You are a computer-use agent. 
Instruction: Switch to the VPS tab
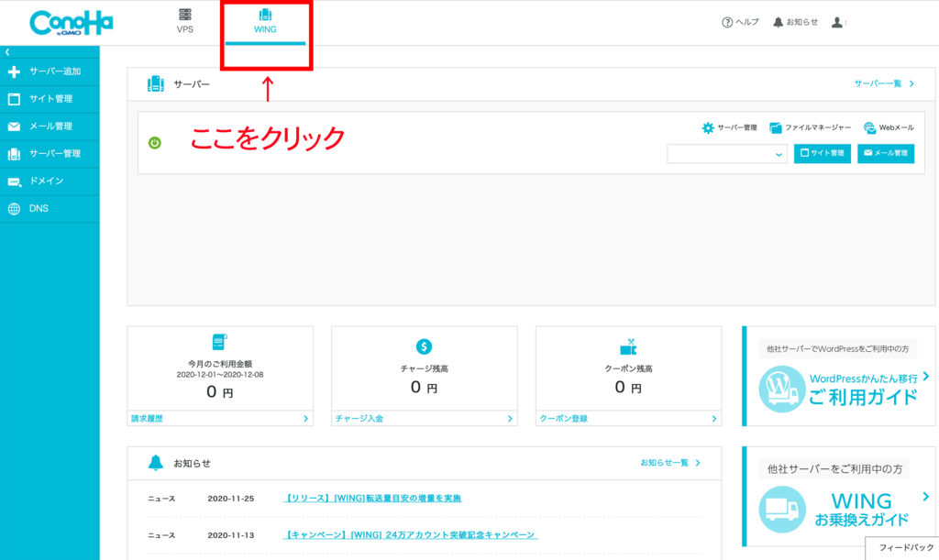coord(185,22)
